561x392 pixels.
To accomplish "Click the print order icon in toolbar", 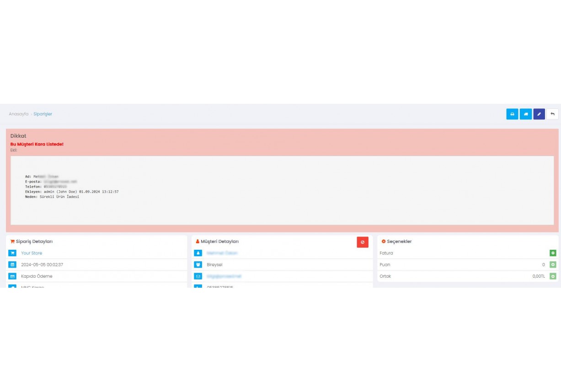I will click(512, 114).
